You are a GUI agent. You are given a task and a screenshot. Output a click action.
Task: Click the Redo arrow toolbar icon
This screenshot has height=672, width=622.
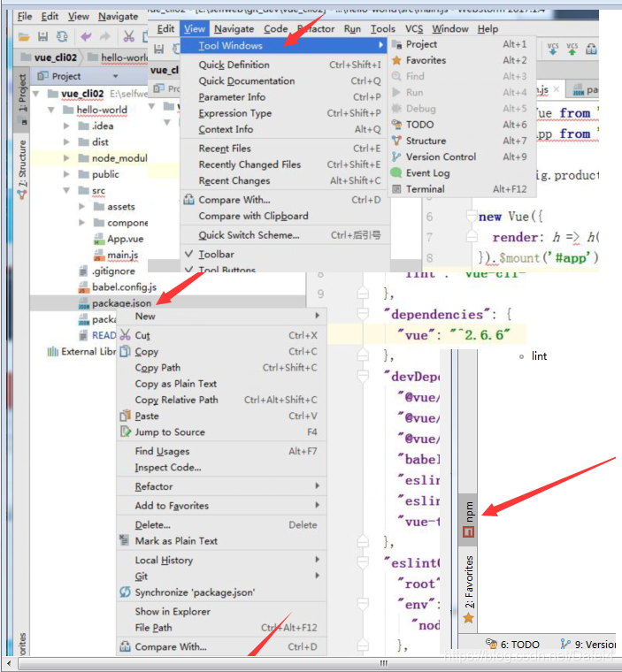105,37
